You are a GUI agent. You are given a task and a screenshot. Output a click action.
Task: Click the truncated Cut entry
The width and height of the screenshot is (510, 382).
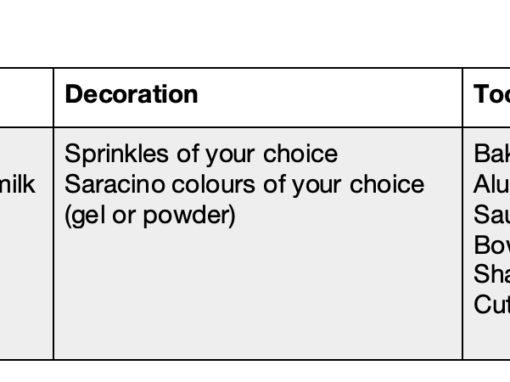(x=492, y=304)
